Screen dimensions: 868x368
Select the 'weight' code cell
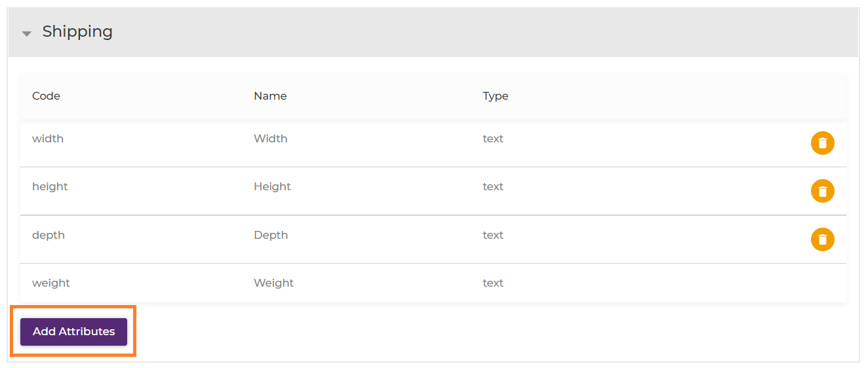coord(51,283)
